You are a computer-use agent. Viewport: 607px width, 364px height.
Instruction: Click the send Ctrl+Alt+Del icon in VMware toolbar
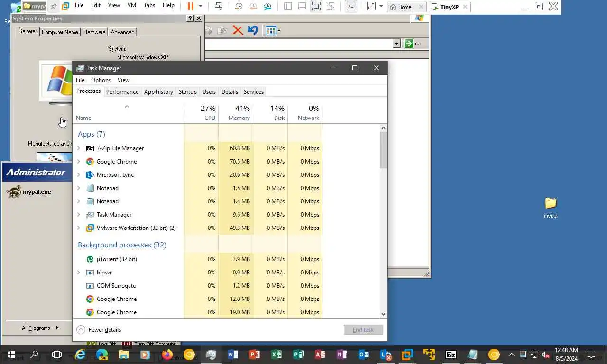pos(219,6)
